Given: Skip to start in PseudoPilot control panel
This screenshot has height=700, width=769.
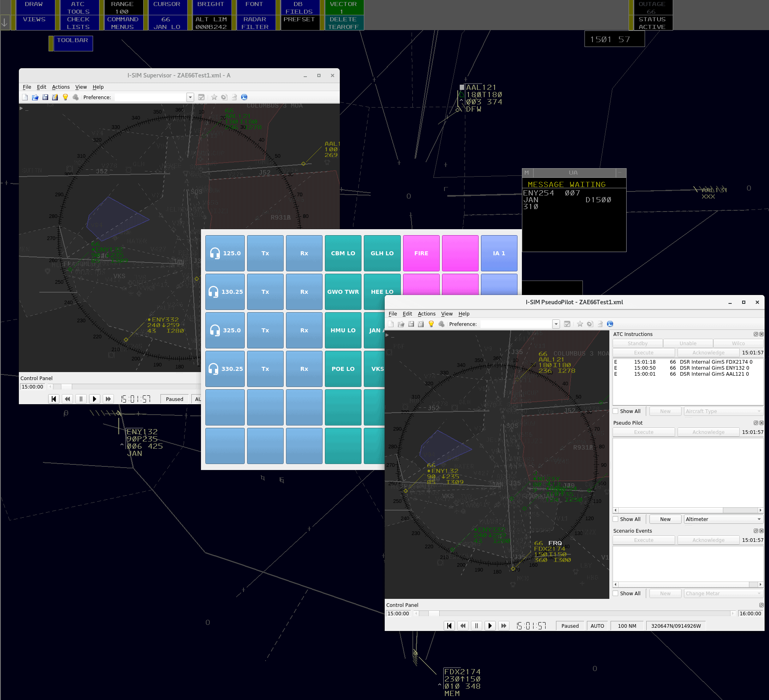Looking at the screenshot, I should (449, 626).
